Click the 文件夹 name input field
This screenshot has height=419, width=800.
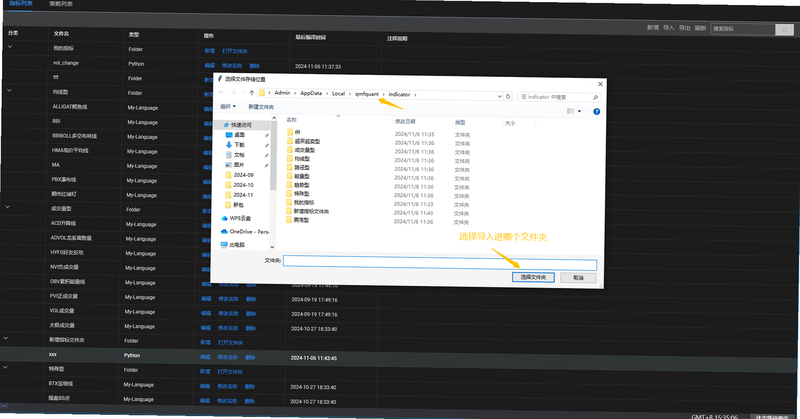pos(440,262)
